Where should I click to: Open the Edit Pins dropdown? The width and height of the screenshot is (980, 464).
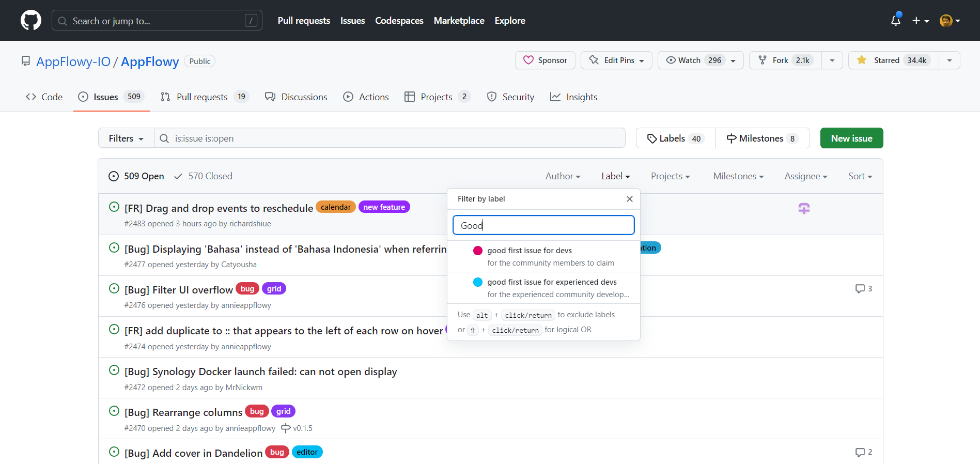[x=616, y=60]
